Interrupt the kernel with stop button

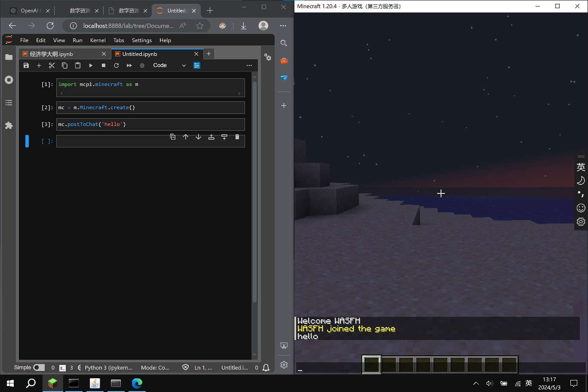[104, 65]
